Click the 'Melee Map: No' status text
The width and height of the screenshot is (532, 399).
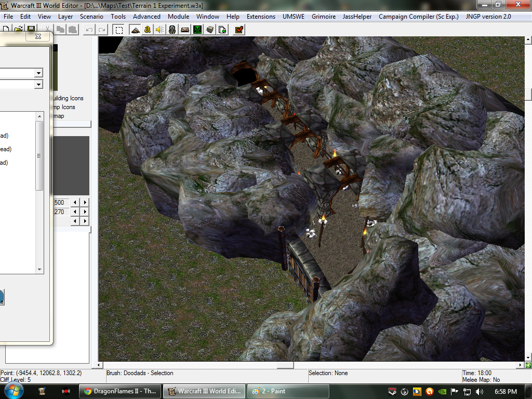point(481,380)
